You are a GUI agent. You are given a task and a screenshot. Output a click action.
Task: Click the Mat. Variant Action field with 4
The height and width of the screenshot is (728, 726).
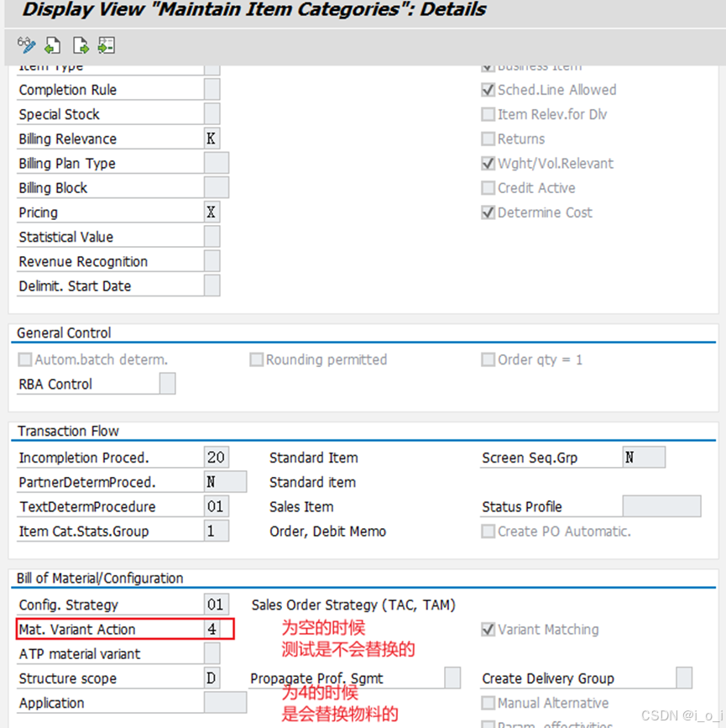(x=212, y=630)
